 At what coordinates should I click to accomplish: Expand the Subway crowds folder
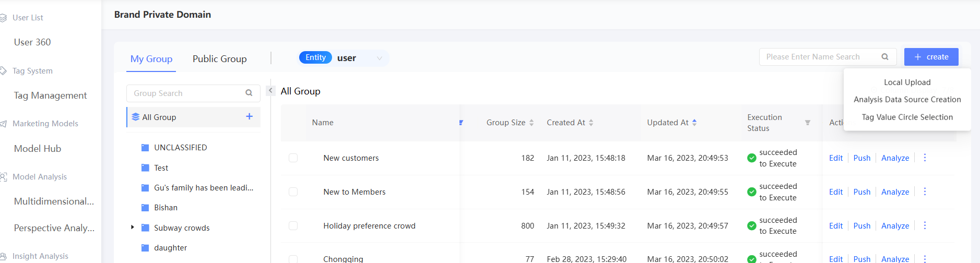133,228
